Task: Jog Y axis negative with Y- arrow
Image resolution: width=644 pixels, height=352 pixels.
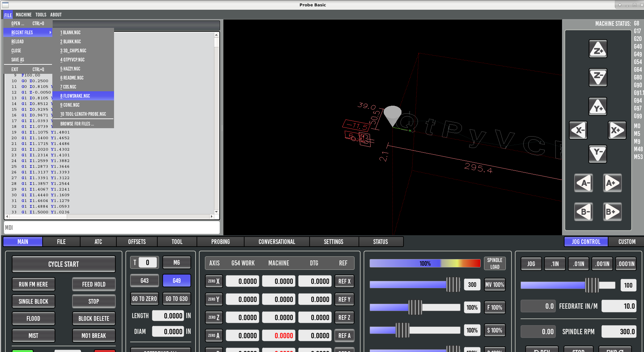Action: (598, 154)
